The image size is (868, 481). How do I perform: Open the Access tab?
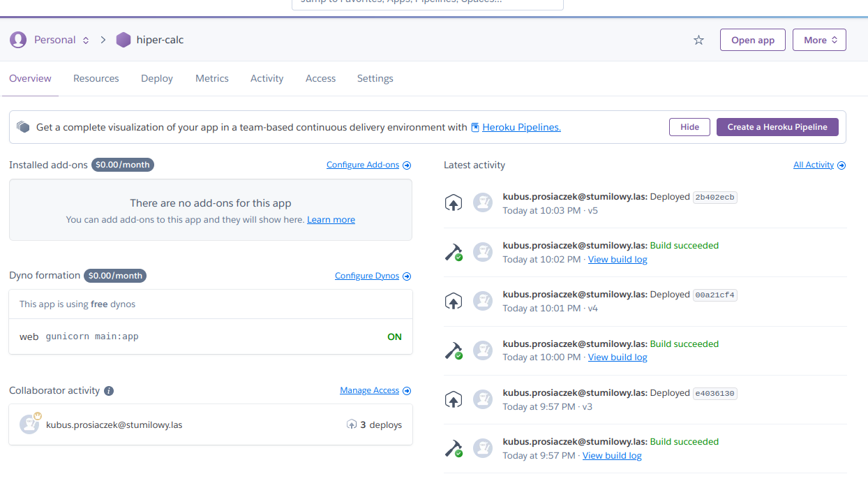(x=321, y=78)
